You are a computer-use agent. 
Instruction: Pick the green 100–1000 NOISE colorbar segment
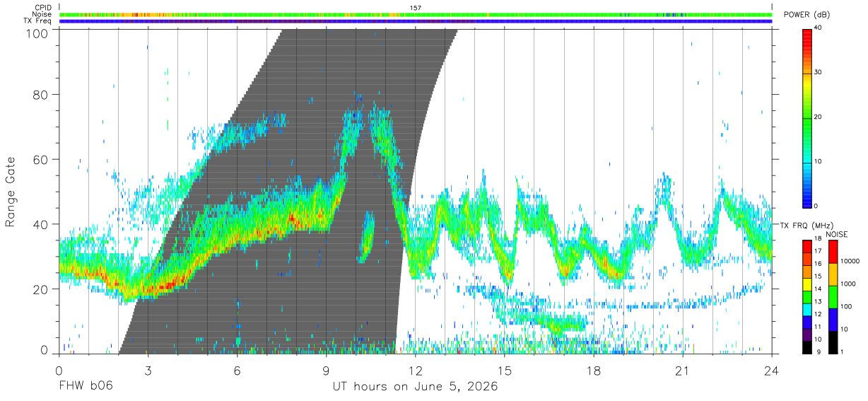pos(832,297)
